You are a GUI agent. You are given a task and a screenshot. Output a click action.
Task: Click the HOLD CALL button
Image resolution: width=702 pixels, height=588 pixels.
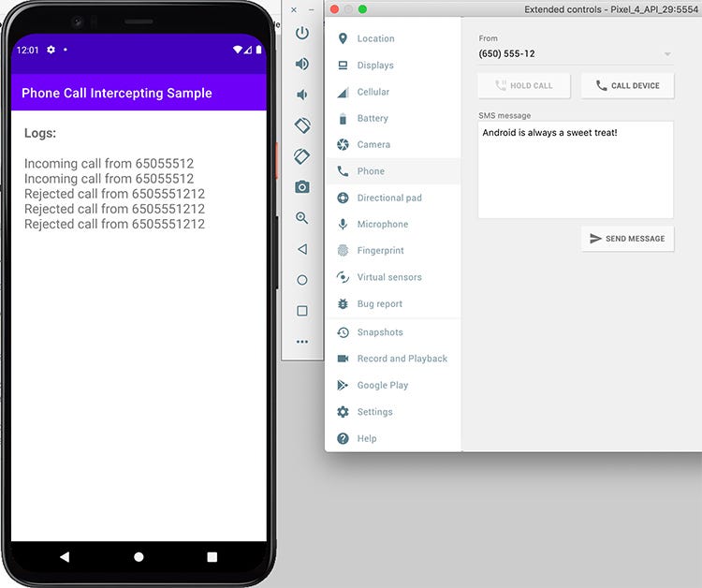pyautogui.click(x=524, y=85)
